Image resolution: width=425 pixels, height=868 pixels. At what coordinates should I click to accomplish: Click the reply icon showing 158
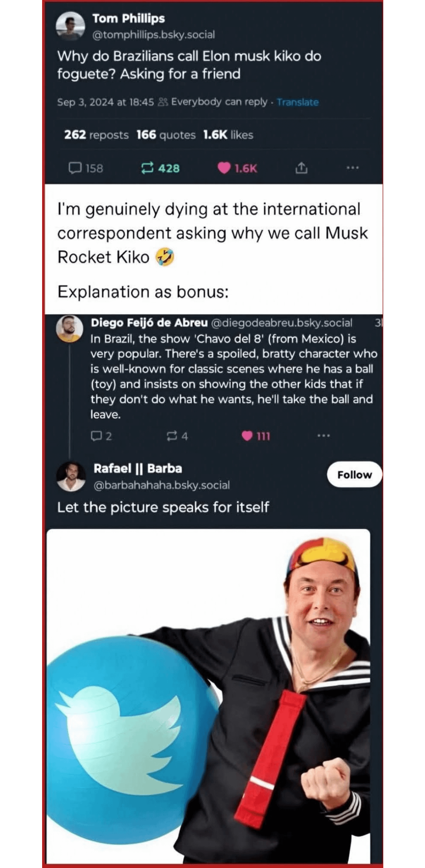click(x=75, y=168)
